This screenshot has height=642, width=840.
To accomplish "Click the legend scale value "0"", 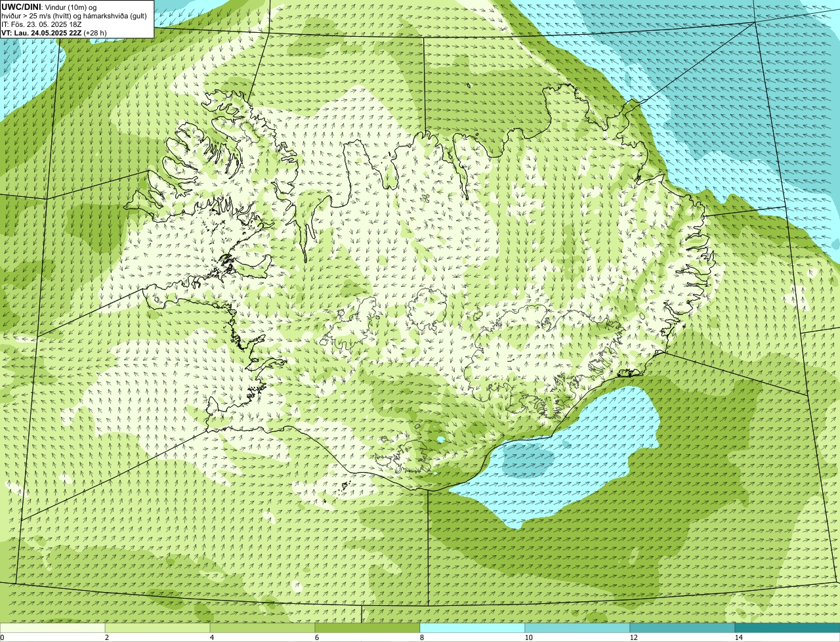I will 3,637.
